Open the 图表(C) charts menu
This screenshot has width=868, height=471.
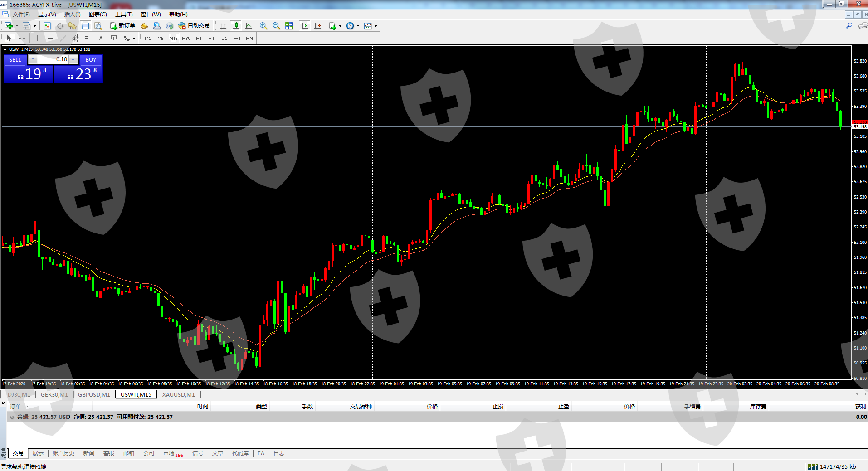[98, 15]
